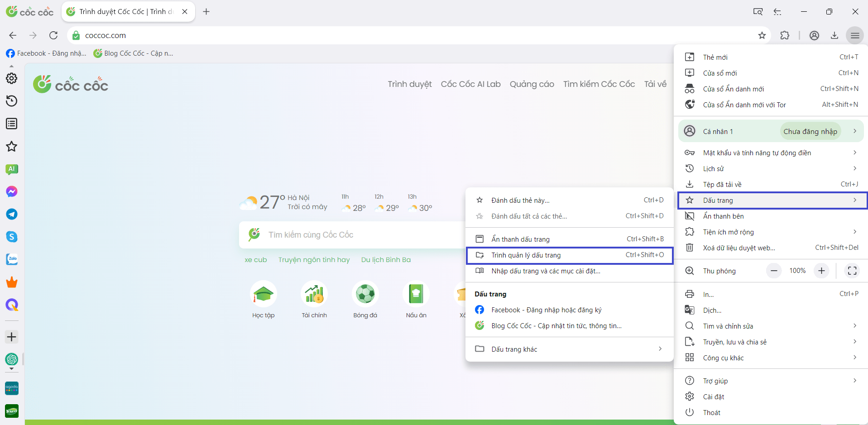Screen dimensions: 868x425
Task: Choose In... to print the page
Action: click(771, 294)
